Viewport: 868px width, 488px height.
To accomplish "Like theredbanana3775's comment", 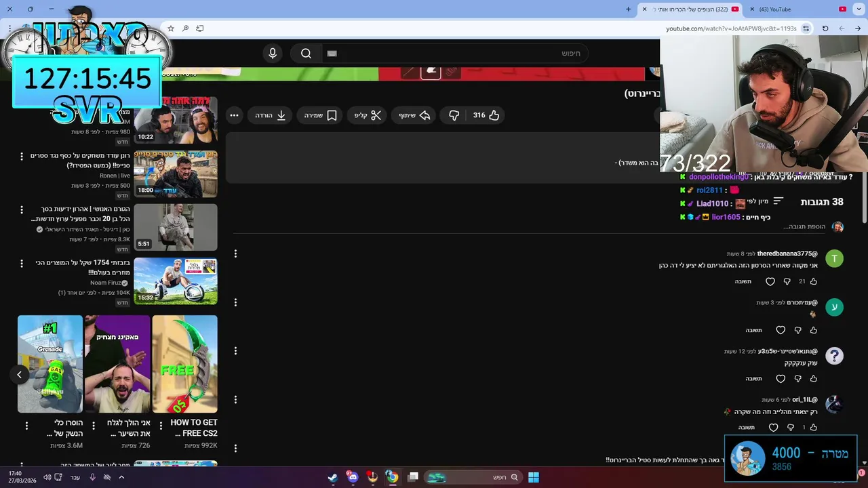I will tap(814, 281).
